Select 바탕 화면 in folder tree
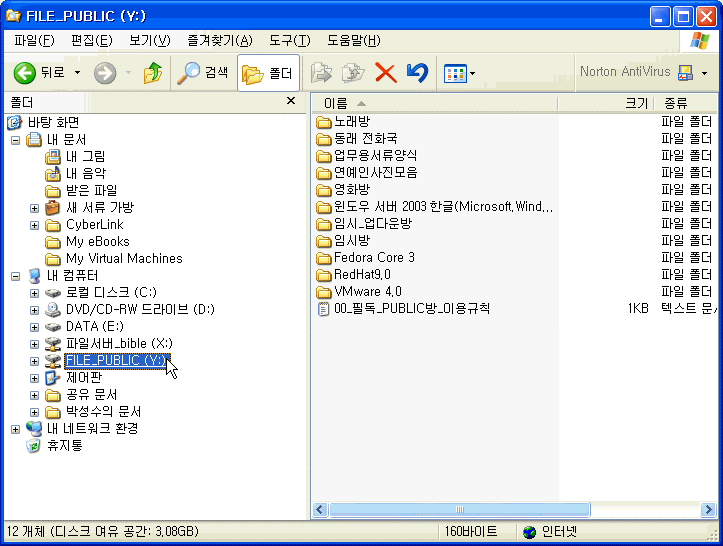The width and height of the screenshot is (723, 546). point(53,122)
